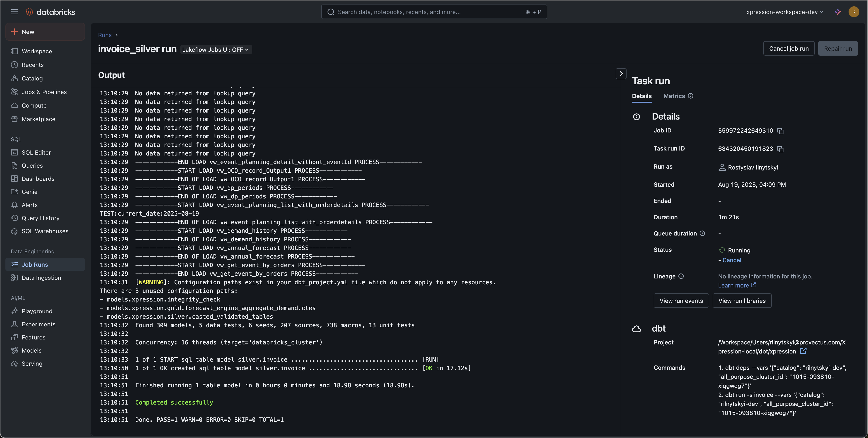Image resolution: width=868 pixels, height=438 pixels.
Task: Focus the search data, notebooks field
Action: pyautogui.click(x=434, y=12)
